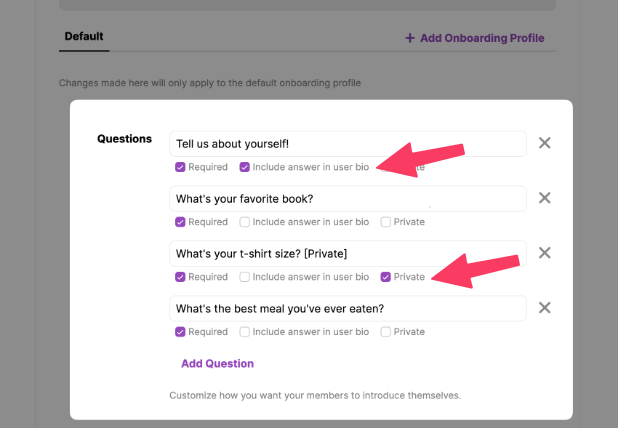Remove the t-shirt size question

click(544, 253)
